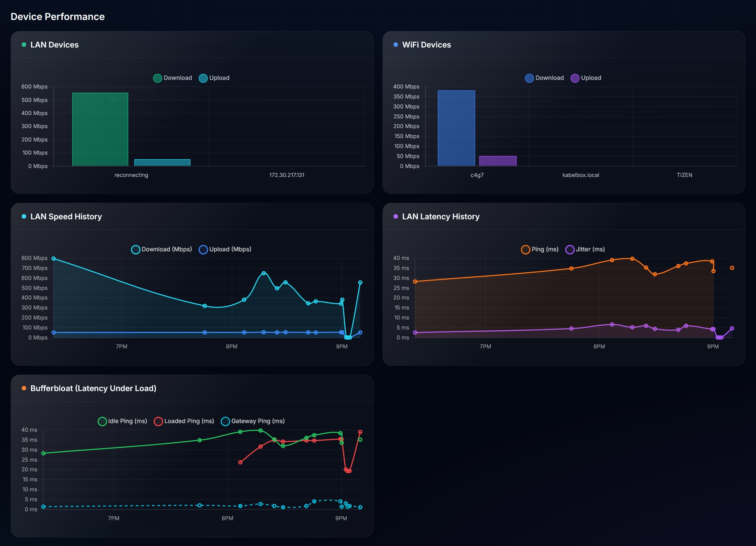This screenshot has height=546, width=756.
Task: Click the purple c4g7 upload bar
Action: point(498,161)
